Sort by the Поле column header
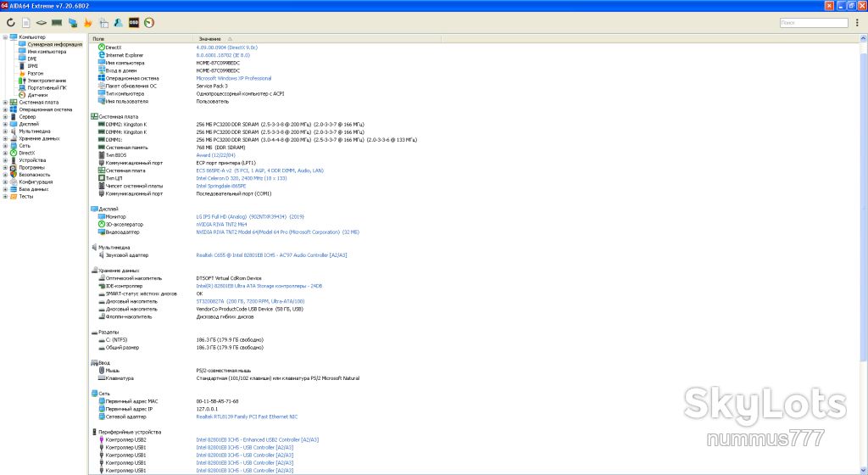Image resolution: width=868 pixels, height=475 pixels. point(141,39)
